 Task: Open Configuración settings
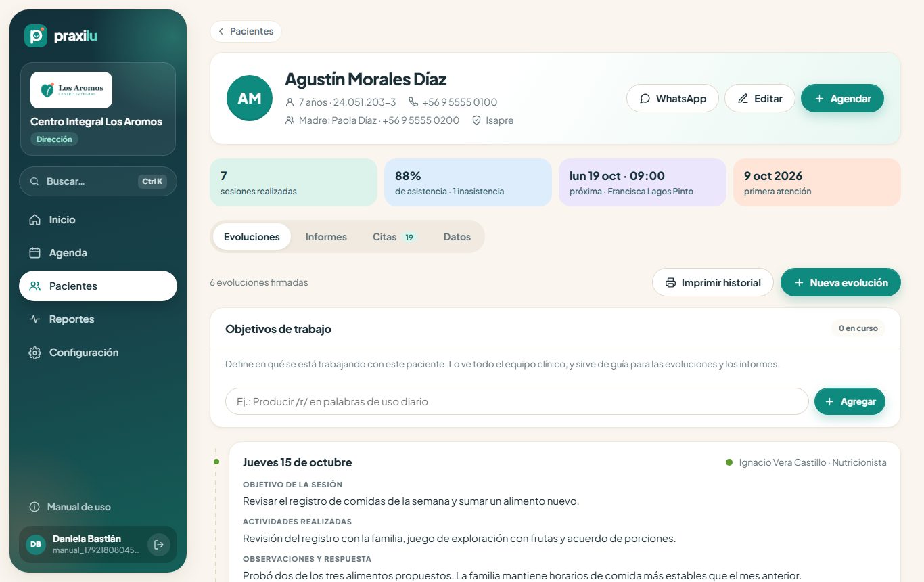98,353
